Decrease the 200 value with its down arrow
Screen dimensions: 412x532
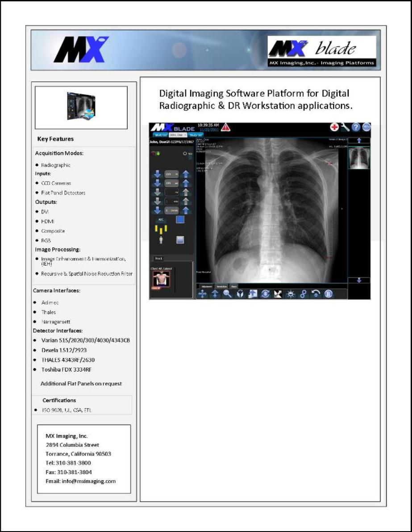tap(157, 183)
